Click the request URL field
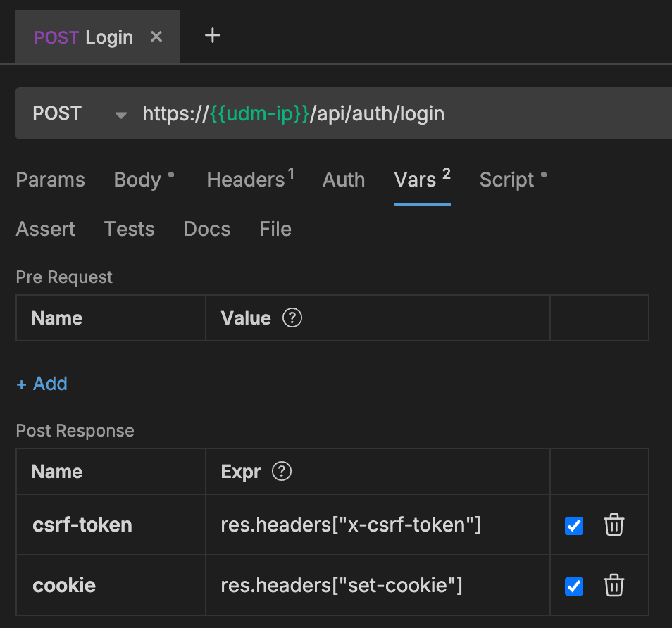 [x=394, y=113]
